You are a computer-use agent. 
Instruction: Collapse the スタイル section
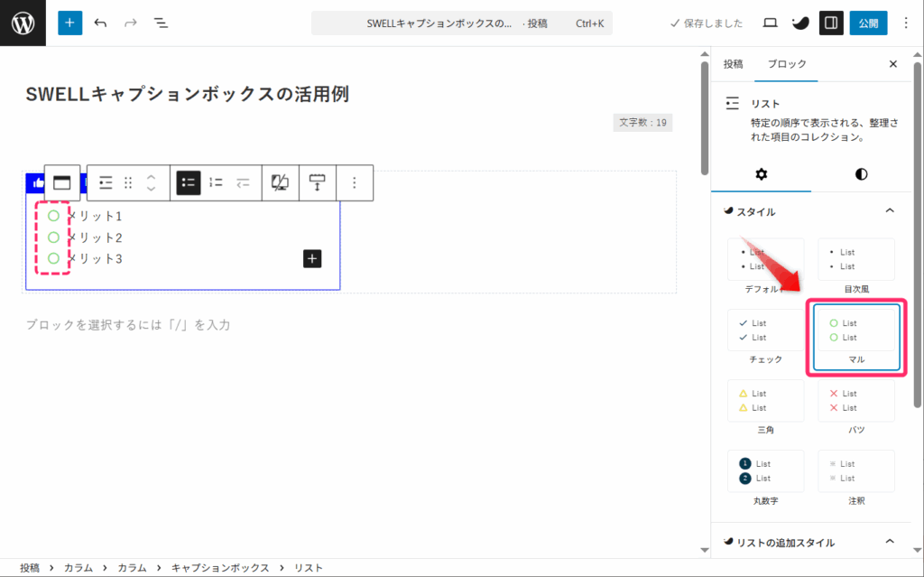pyautogui.click(x=890, y=211)
